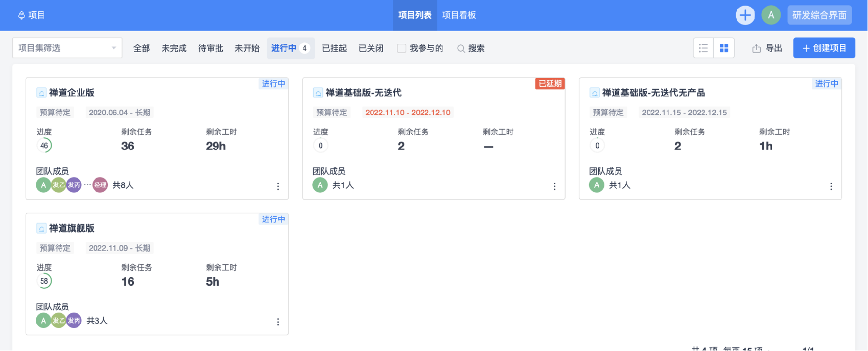Click A avatar in 禅道基础版-无迭代 team

320,185
